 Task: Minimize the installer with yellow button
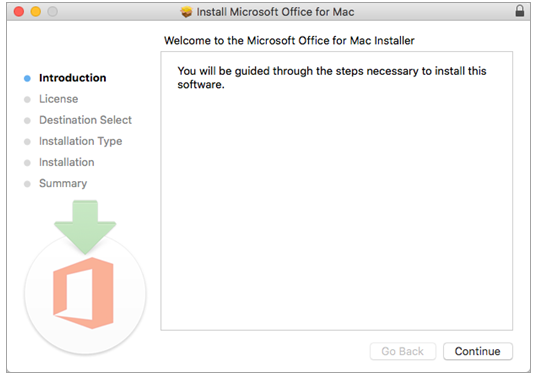click(x=36, y=12)
